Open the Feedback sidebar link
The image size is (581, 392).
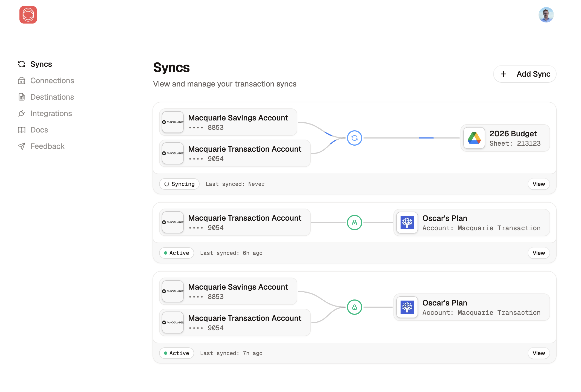pos(47,146)
